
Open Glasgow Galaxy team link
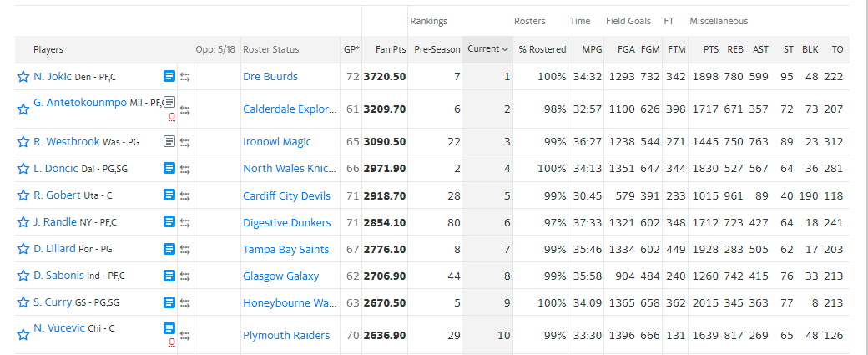point(280,276)
